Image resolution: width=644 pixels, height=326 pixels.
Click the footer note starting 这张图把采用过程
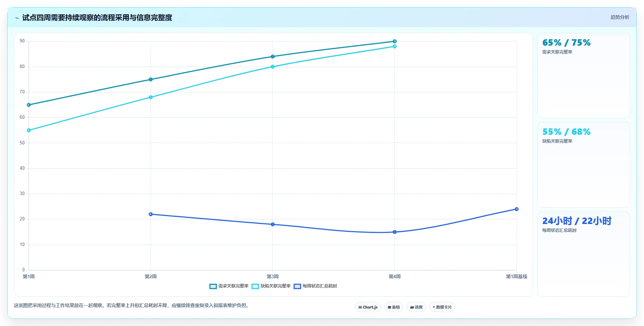pyautogui.click(x=131, y=305)
